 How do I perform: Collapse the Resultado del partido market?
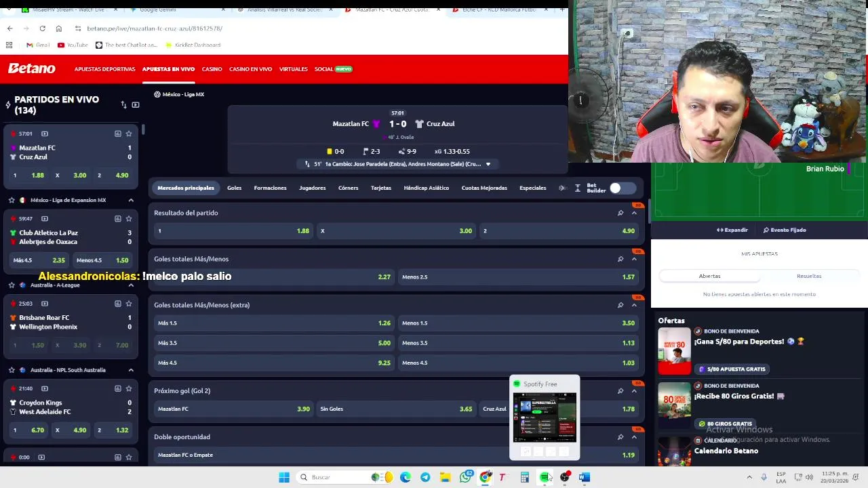click(x=634, y=213)
